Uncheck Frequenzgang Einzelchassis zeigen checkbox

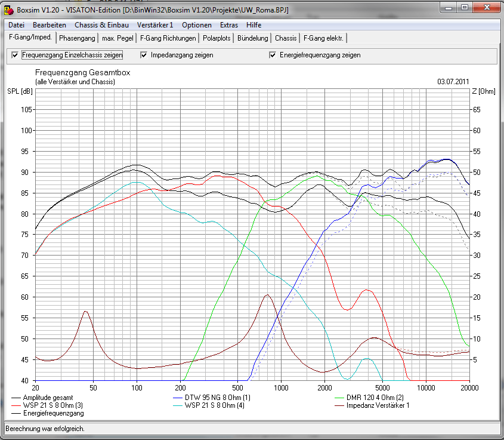click(15, 55)
